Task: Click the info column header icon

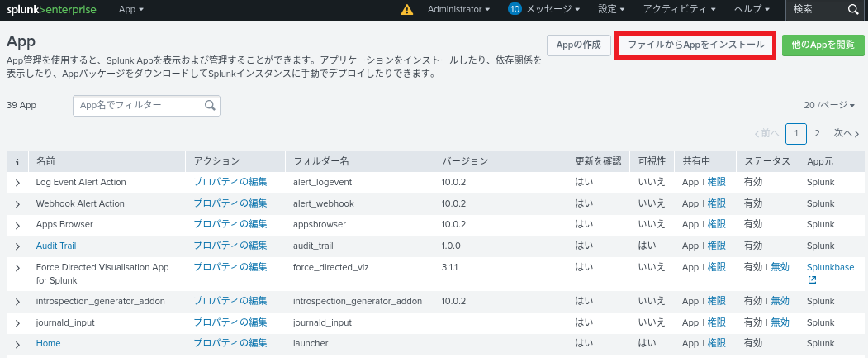Action: tap(17, 161)
